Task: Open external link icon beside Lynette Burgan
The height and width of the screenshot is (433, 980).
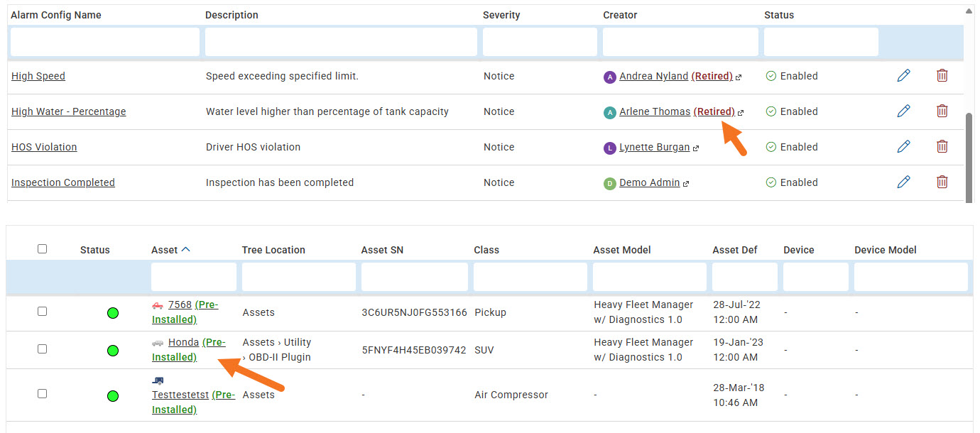Action: [696, 148]
